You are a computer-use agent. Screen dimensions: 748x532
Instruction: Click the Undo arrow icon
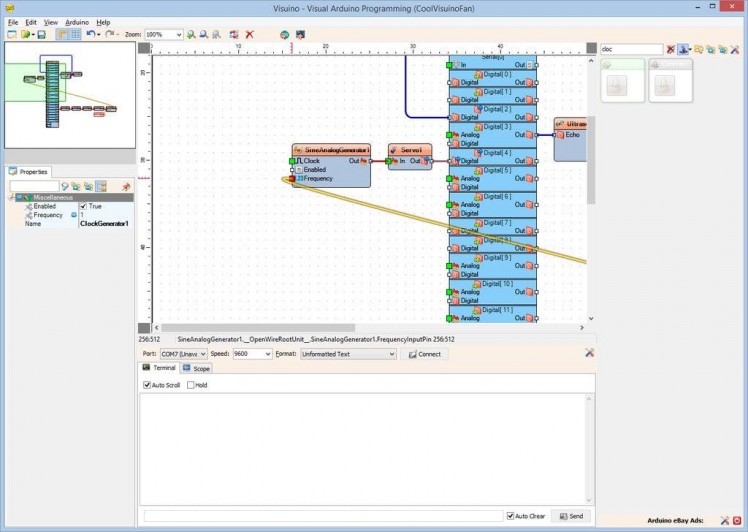(91, 34)
